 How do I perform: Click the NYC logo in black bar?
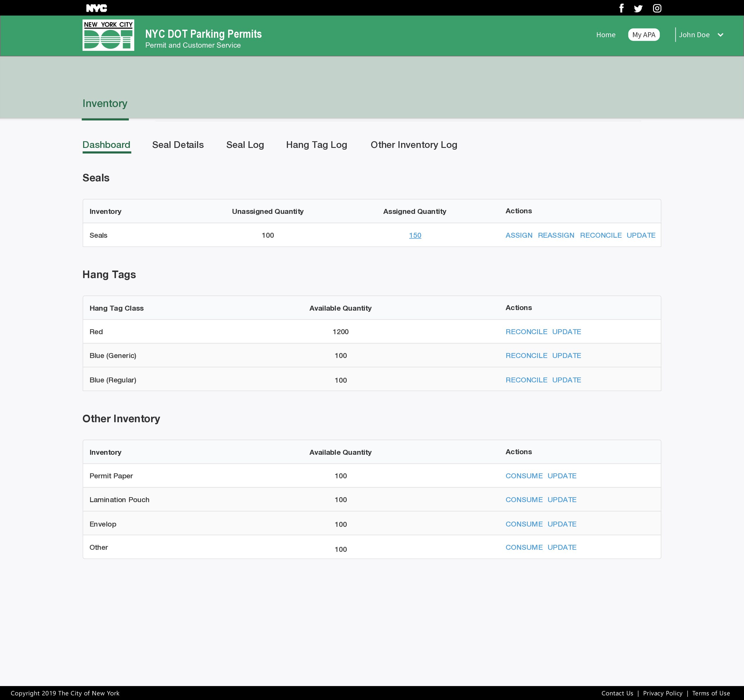click(x=96, y=8)
